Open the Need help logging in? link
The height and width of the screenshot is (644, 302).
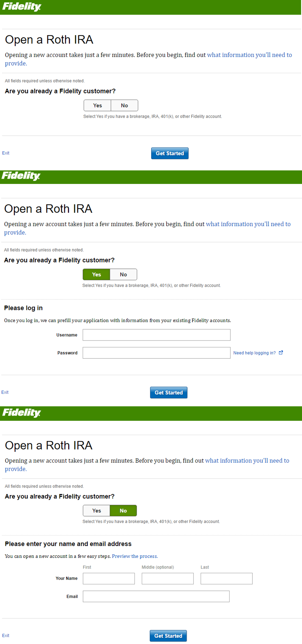coord(254,353)
